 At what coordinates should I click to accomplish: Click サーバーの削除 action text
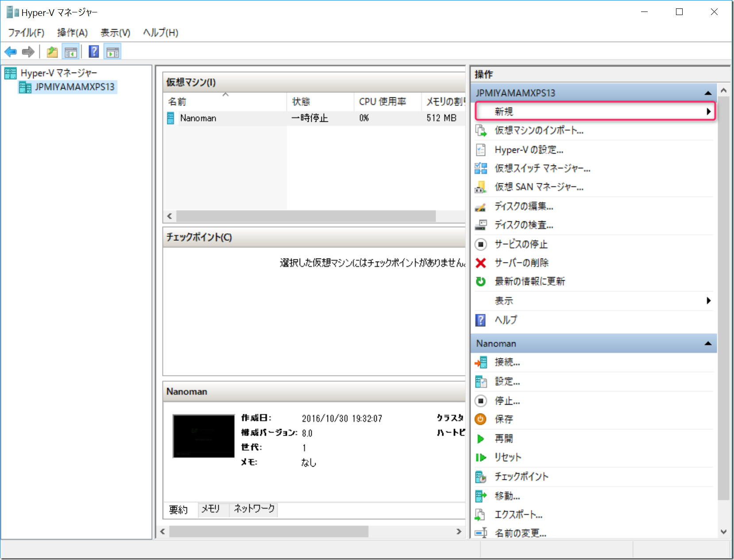point(522,263)
